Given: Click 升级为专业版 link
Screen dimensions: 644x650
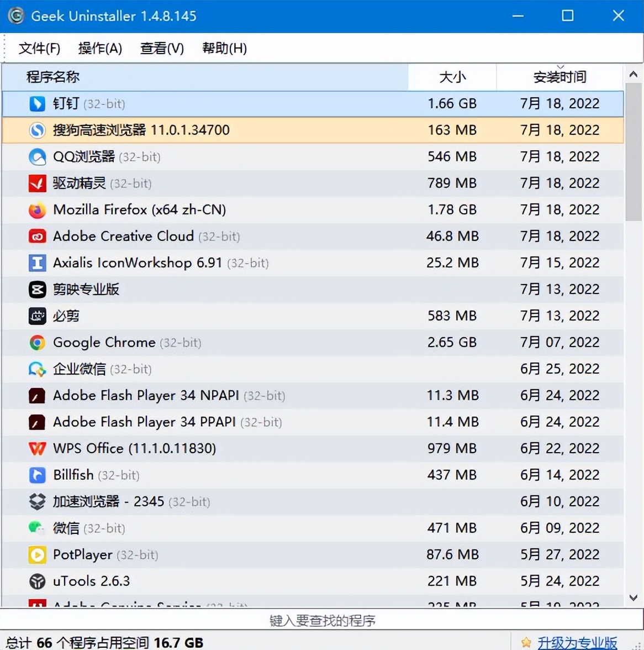Looking at the screenshot, I should [577, 642].
